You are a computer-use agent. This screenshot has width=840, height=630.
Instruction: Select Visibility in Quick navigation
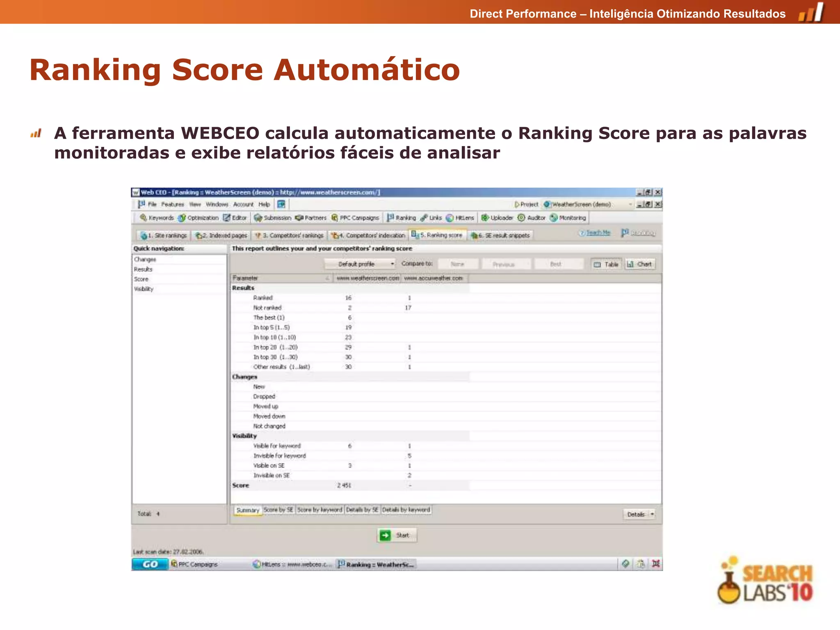tap(144, 289)
